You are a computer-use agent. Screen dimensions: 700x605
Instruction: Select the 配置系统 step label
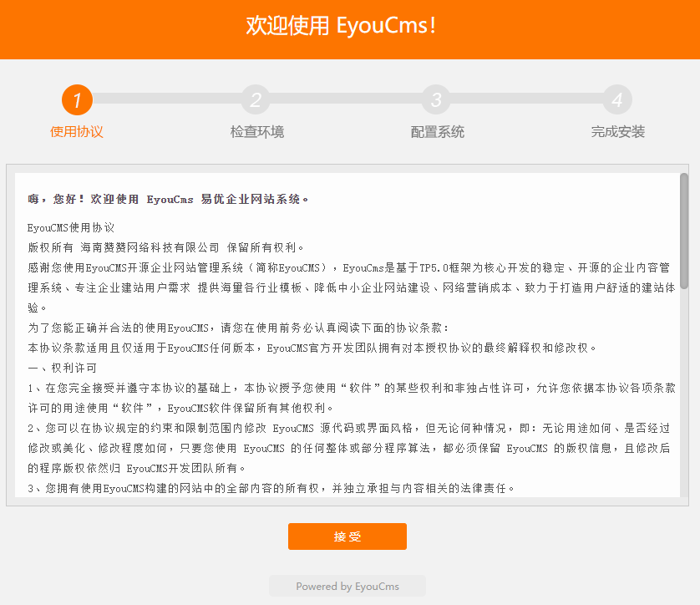(438, 132)
